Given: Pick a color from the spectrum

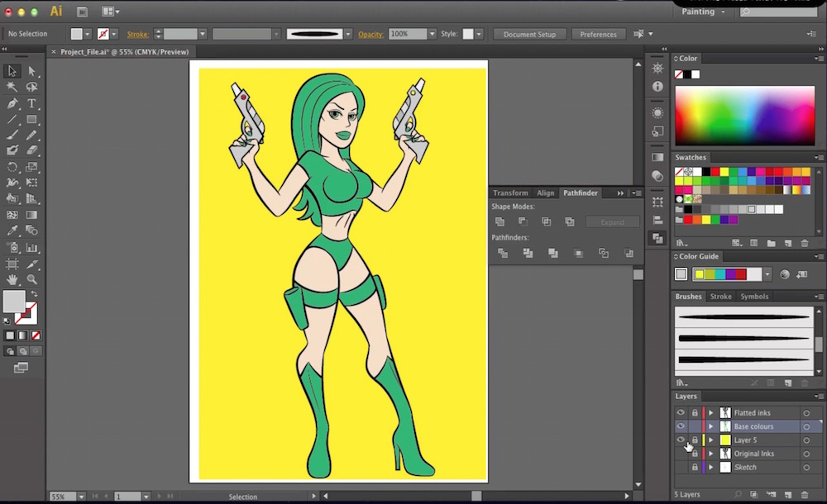Looking at the screenshot, I should click(x=745, y=115).
